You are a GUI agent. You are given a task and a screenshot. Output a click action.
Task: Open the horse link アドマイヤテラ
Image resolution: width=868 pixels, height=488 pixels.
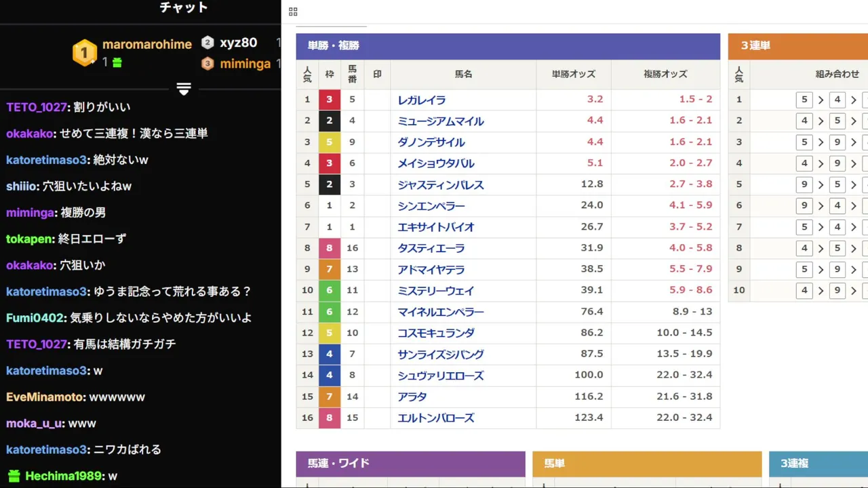click(x=431, y=270)
